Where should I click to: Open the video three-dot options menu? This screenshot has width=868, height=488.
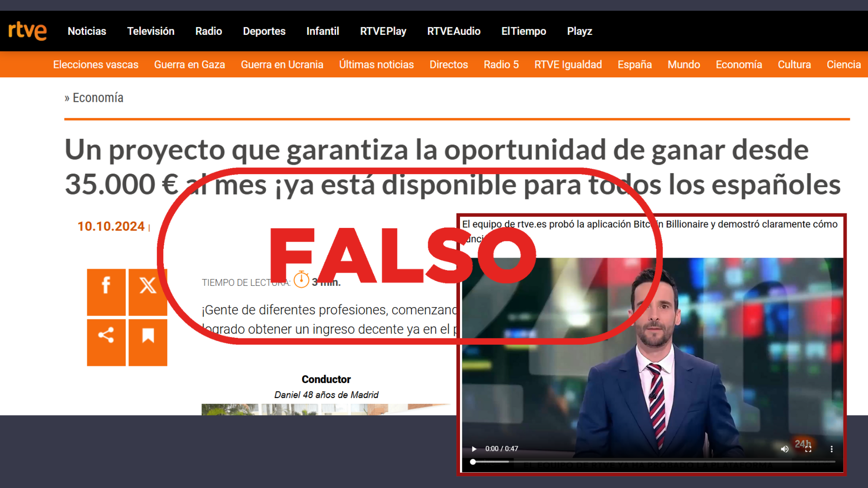click(831, 449)
